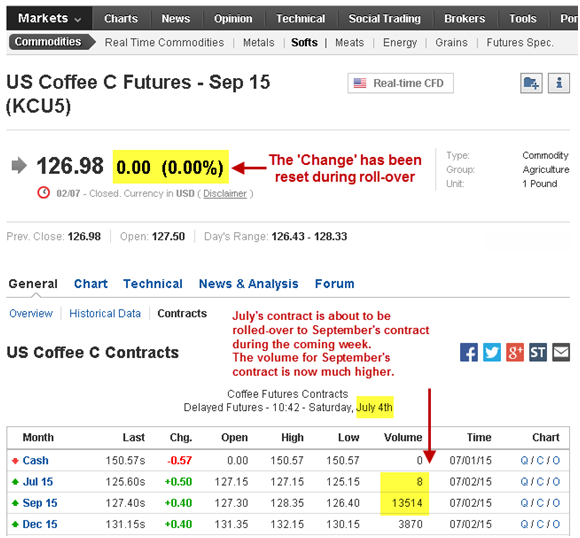Open Q chart link for Cash row
580x538 pixels.
point(524,461)
